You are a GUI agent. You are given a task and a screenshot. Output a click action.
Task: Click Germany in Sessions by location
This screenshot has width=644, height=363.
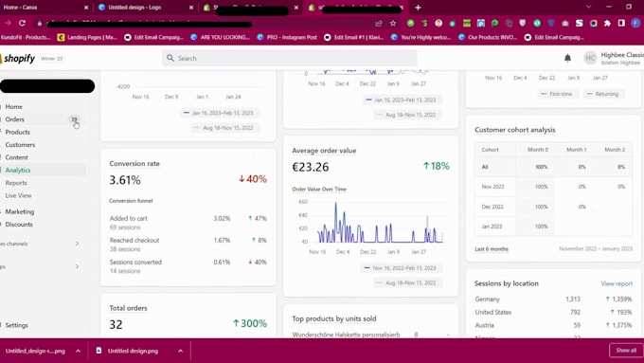coord(488,299)
